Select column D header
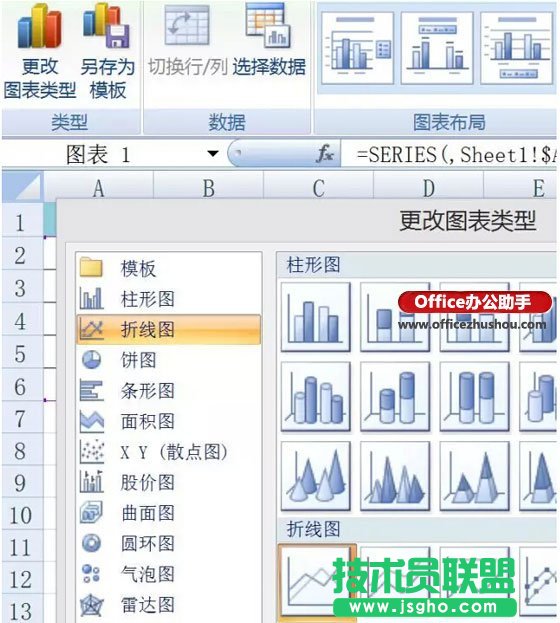Image resolution: width=560 pixels, height=623 pixels. (x=428, y=188)
